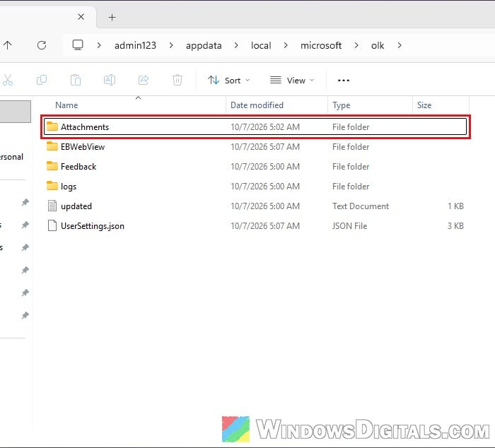
Task: Click the logs folder icon
Action: point(52,186)
